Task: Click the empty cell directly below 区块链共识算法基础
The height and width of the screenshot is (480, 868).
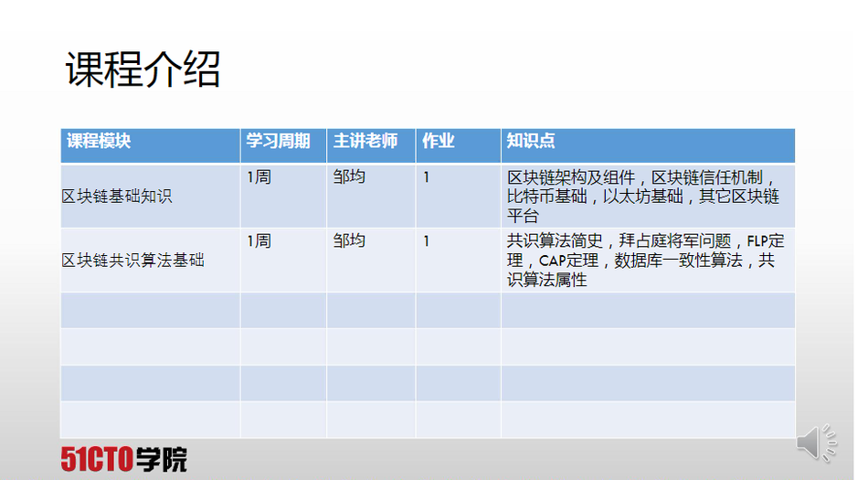Action: pyautogui.click(x=150, y=310)
